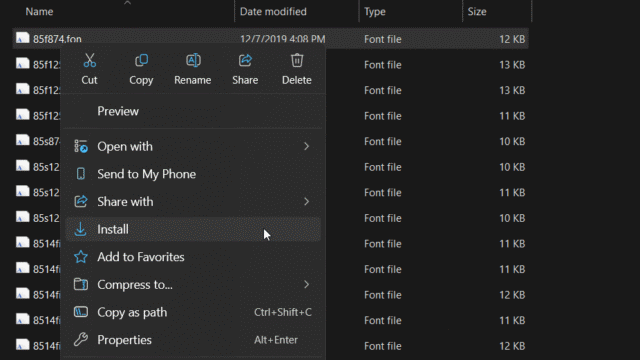640x360 pixels.
Task: Click the Copy as path icon
Action: (81, 312)
